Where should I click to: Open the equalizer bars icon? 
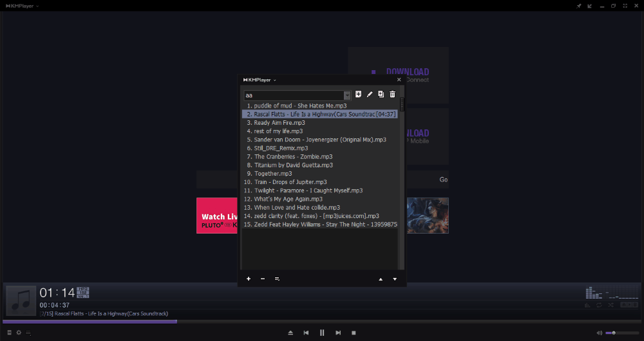588,305
